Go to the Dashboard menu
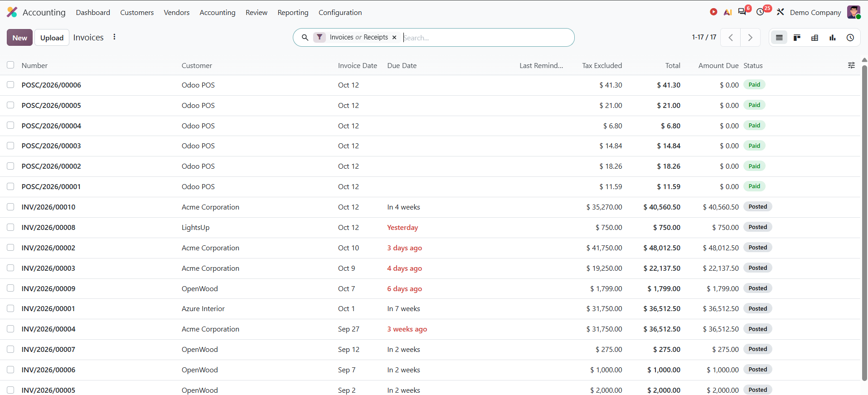 [x=93, y=12]
